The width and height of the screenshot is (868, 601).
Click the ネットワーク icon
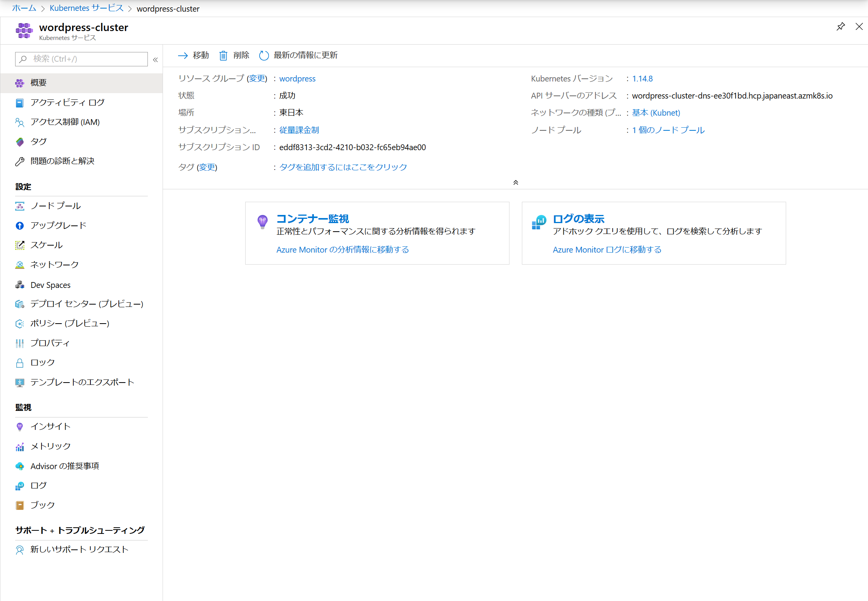20,265
